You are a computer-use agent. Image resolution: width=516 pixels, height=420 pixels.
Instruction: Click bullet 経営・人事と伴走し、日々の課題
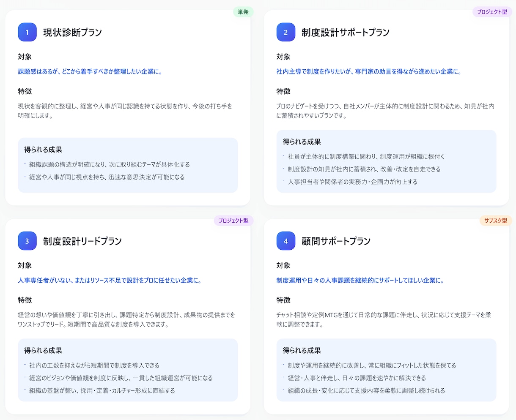click(x=357, y=378)
